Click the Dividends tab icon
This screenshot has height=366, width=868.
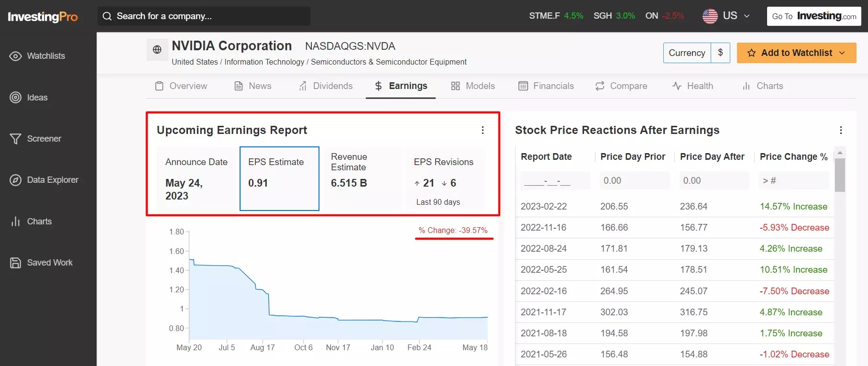303,86
